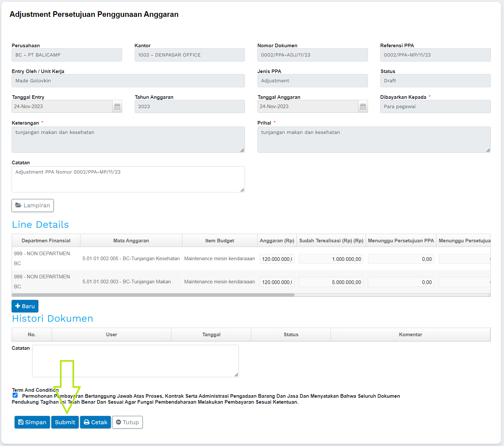504x446 pixels.
Task: Open the Tanggal Entry calendar picker
Action: click(117, 106)
